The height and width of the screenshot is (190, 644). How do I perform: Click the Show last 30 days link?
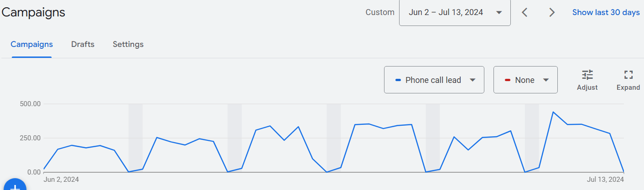[606, 12]
